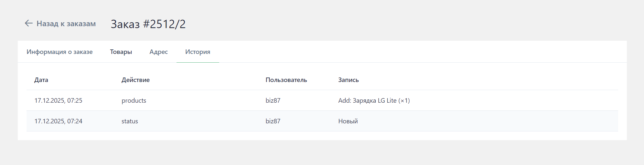Select the 'Адрес' tab

pos(158,52)
